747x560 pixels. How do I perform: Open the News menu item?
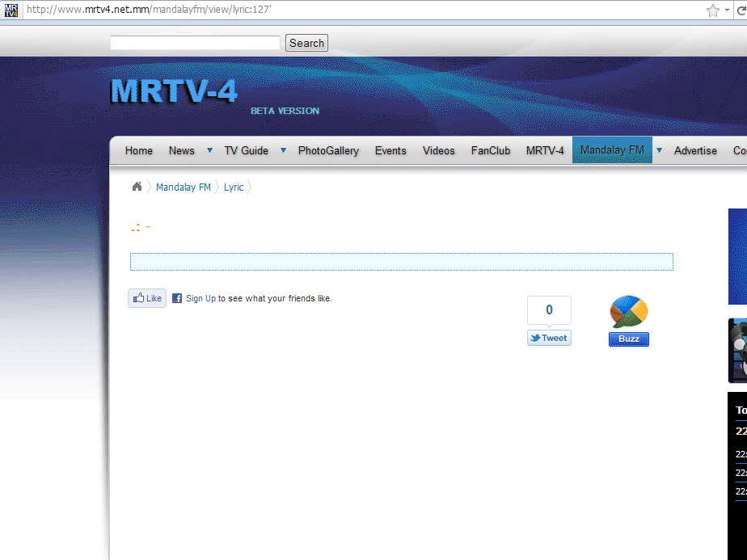coord(182,150)
